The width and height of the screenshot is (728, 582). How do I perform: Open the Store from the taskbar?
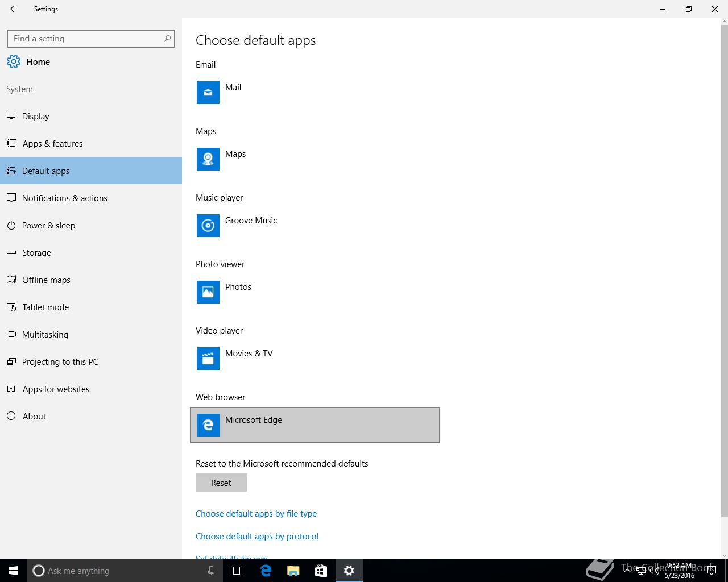(x=321, y=571)
